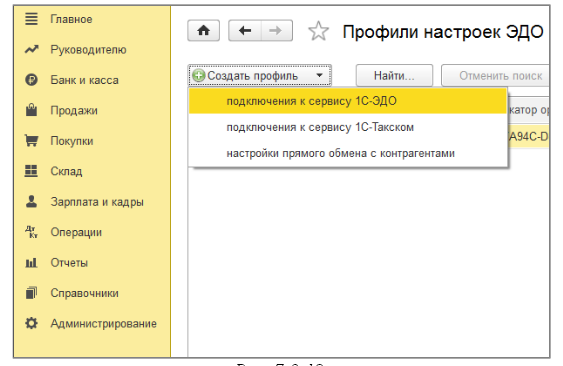Go back with the left arrow button
The image size is (563, 366).
245,31
